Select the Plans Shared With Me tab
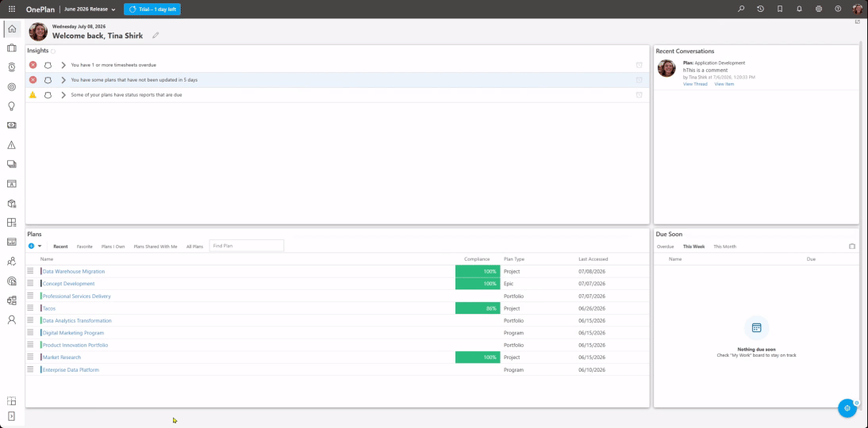 coord(156,246)
